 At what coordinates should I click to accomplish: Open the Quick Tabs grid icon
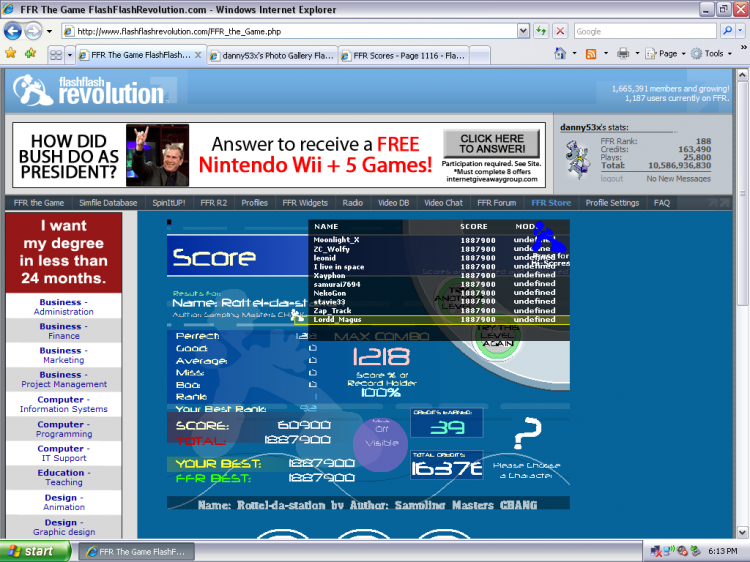pyautogui.click(x=56, y=55)
